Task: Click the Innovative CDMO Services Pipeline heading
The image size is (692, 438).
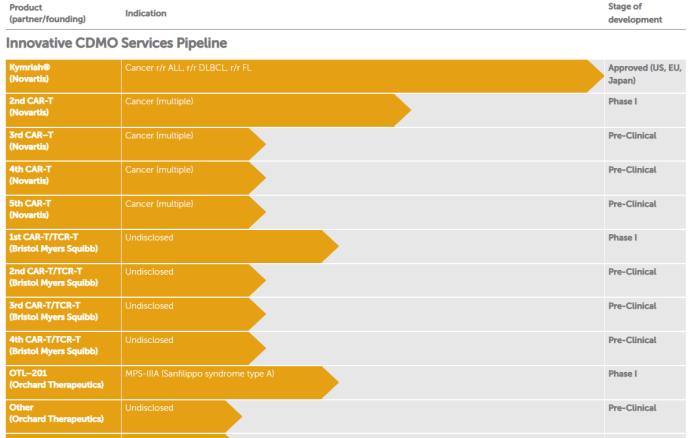Action: (x=116, y=44)
